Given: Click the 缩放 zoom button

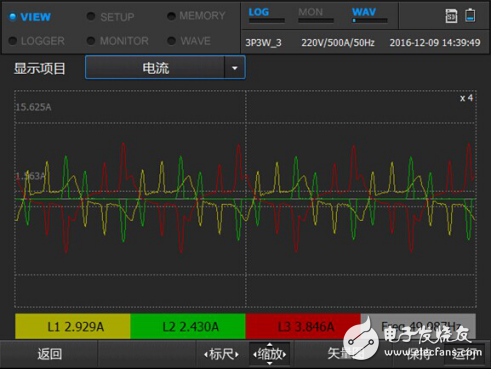Looking at the screenshot, I should 270,354.
